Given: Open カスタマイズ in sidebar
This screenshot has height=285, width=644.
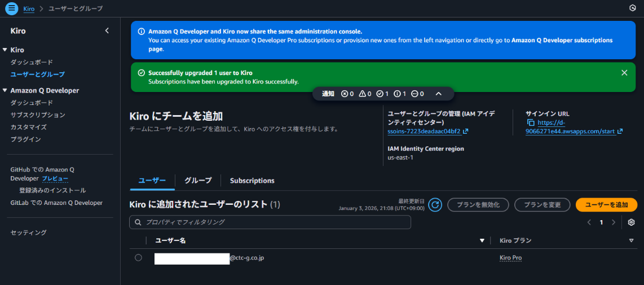Looking at the screenshot, I should [x=28, y=127].
